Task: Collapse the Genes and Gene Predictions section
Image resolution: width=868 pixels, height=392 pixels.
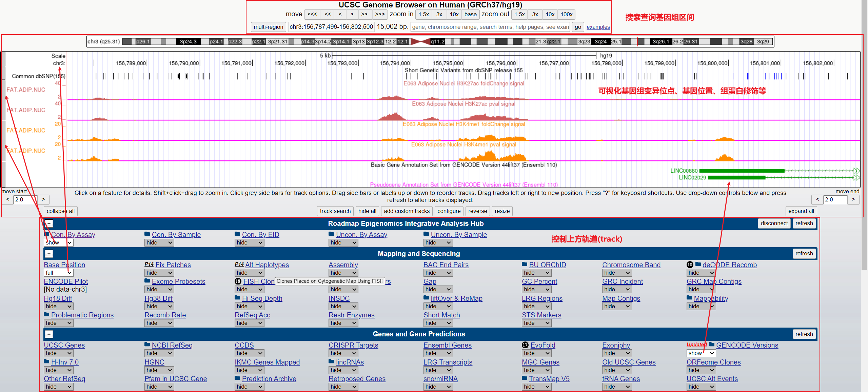Action: tap(49, 334)
